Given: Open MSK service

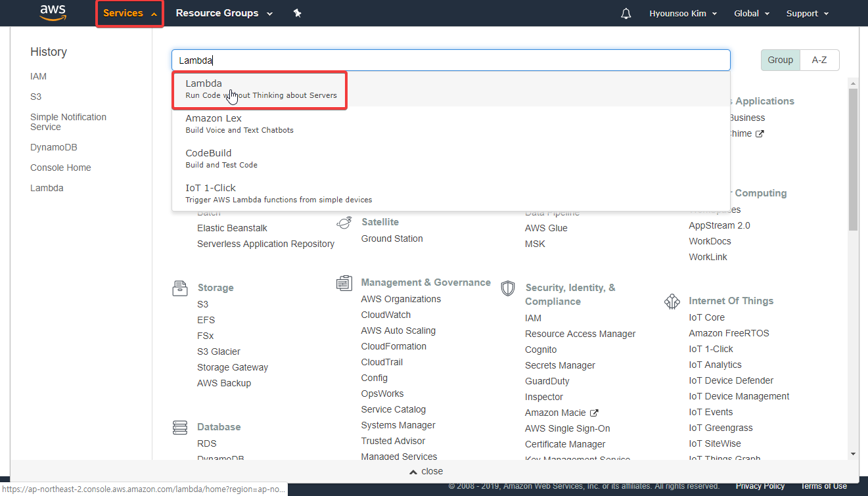Looking at the screenshot, I should pyautogui.click(x=535, y=244).
